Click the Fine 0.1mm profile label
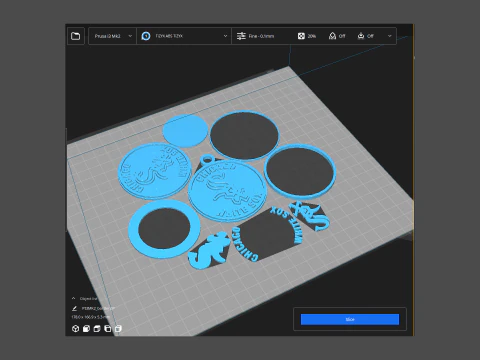Image resolution: width=480 pixels, height=360 pixels. pyautogui.click(x=261, y=36)
